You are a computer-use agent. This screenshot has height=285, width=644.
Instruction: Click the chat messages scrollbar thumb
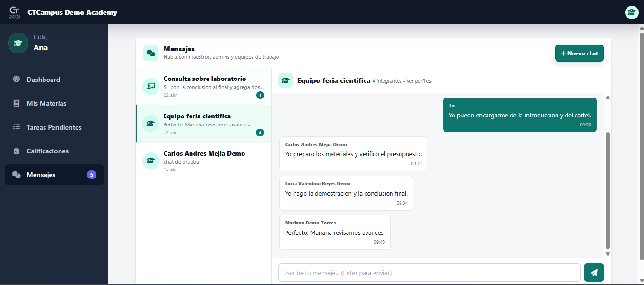(608, 190)
